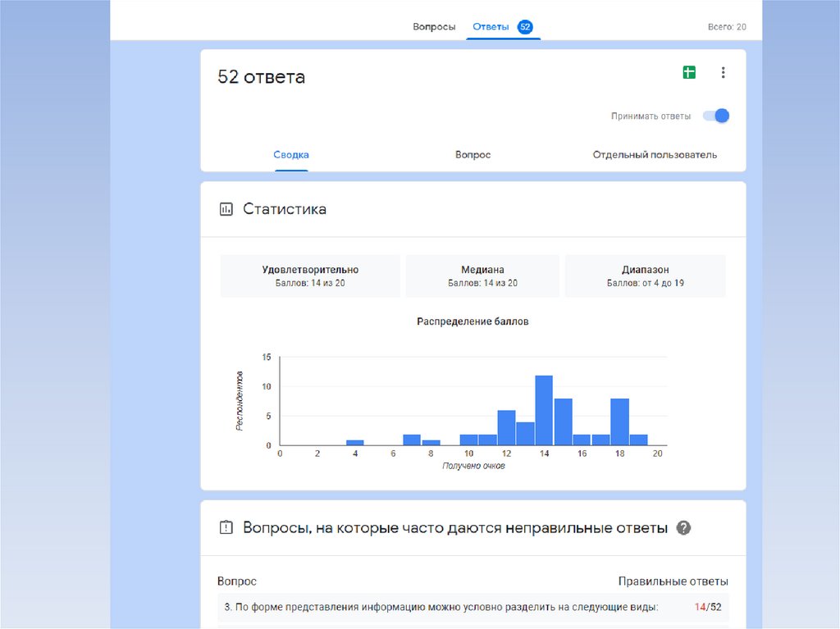Click the 52 responses count badge
Image resolution: width=840 pixels, height=629 pixels.
(525, 27)
